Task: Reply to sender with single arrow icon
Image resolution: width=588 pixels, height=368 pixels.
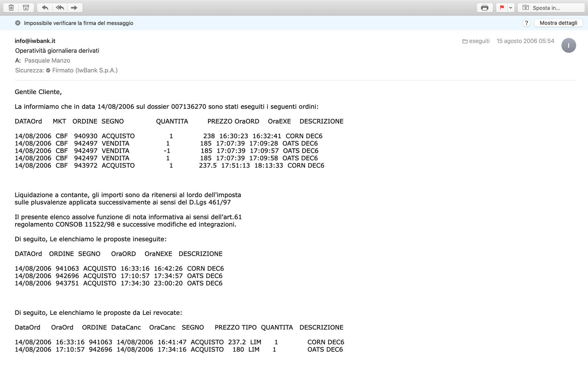Action: click(x=45, y=8)
